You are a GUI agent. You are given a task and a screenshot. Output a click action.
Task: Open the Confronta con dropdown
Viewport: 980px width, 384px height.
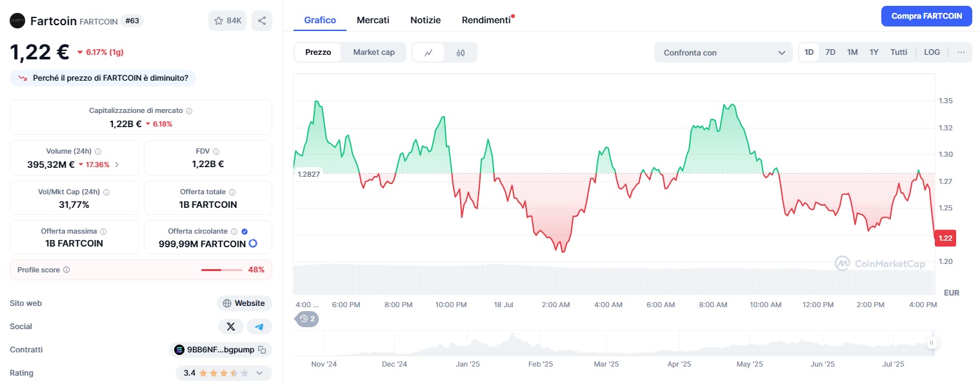tap(723, 52)
